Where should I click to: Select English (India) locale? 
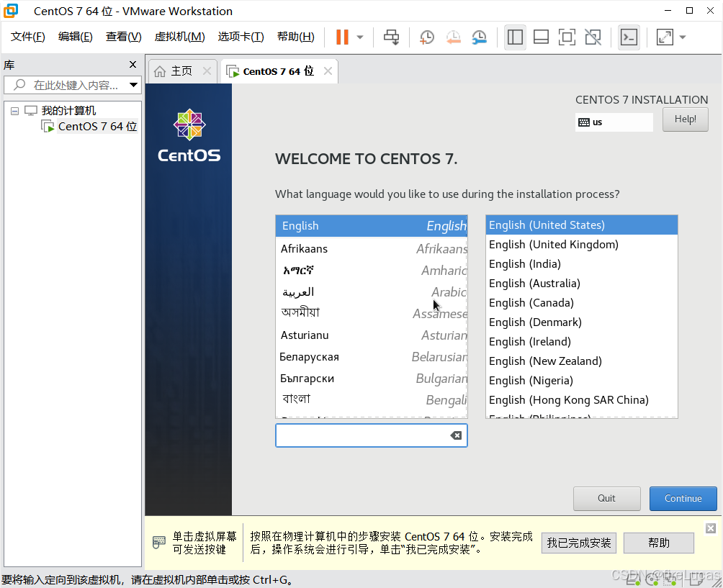coord(524,263)
